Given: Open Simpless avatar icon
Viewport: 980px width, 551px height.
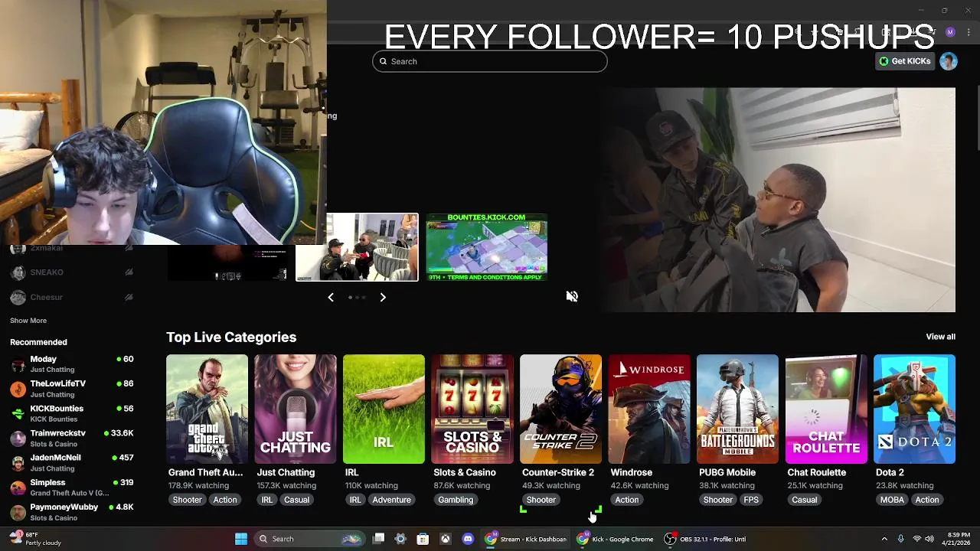Looking at the screenshot, I should tap(18, 487).
